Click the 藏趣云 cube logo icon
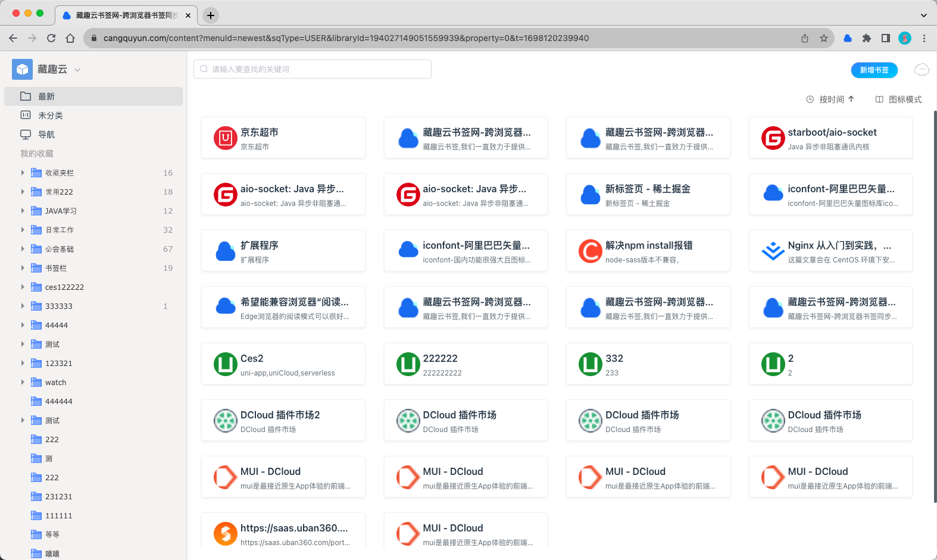937x560 pixels. (x=22, y=69)
